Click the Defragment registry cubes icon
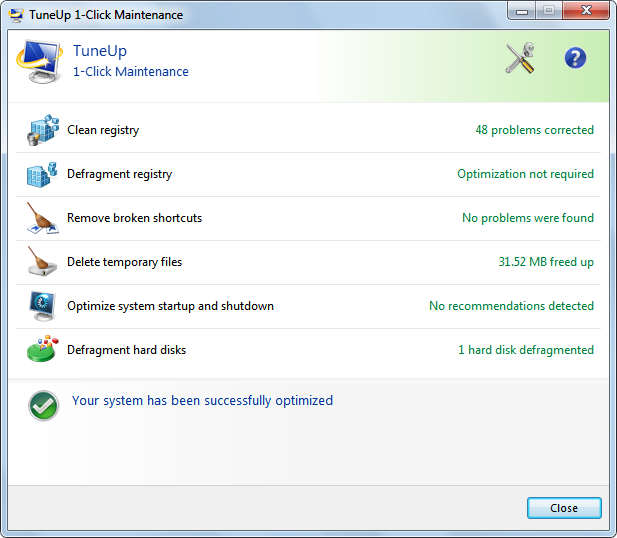Screen dimensions: 617x538 [42, 174]
